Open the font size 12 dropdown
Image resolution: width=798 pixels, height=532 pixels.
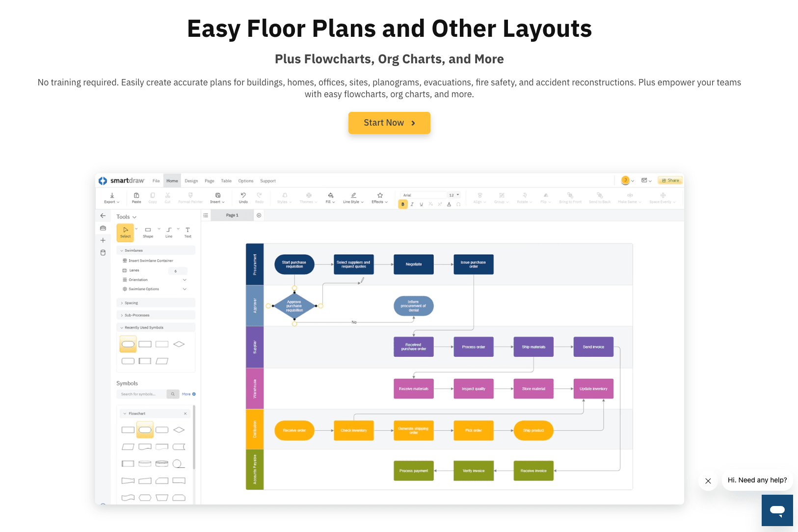pyautogui.click(x=454, y=195)
